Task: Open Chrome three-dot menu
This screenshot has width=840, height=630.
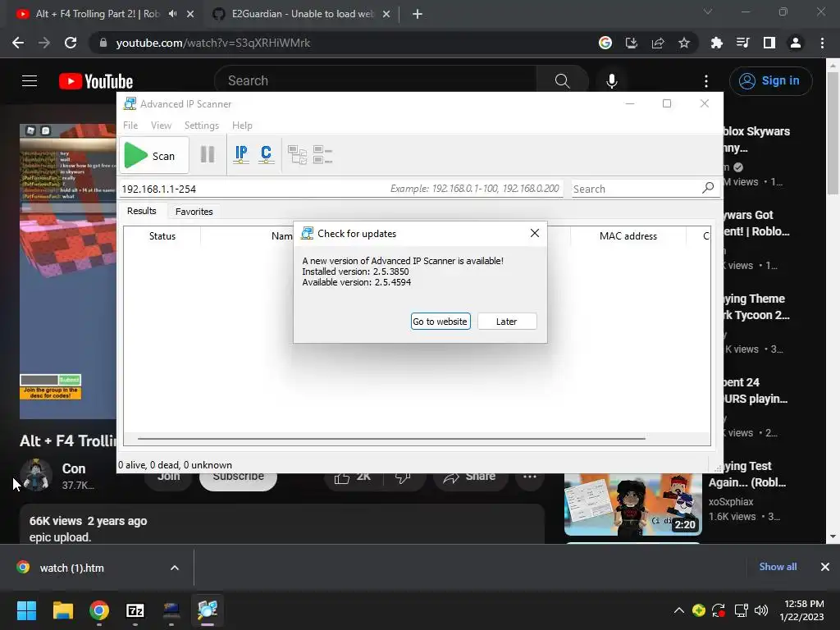Action: (x=822, y=43)
